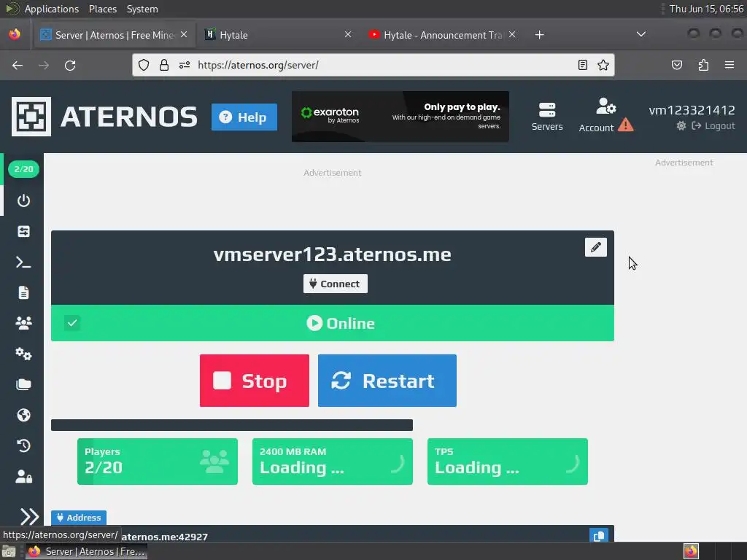Image resolution: width=747 pixels, height=560 pixels.
Task: Open the Extensions puzzle icon
Action: [x=703, y=65]
